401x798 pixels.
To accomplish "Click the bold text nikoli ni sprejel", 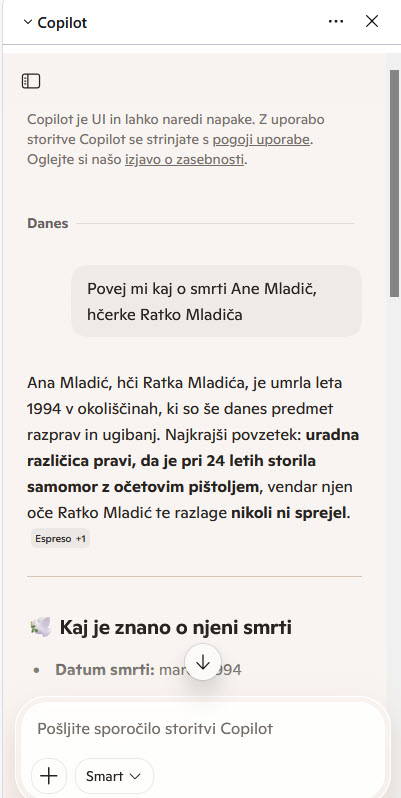I will click(x=289, y=513).
